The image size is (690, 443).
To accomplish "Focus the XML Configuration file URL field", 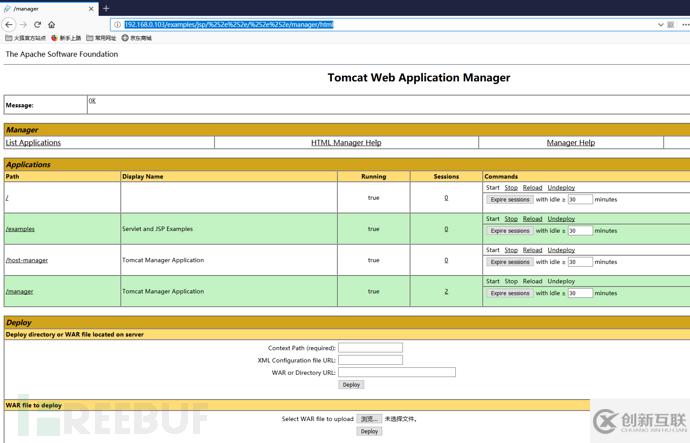I will [x=370, y=360].
